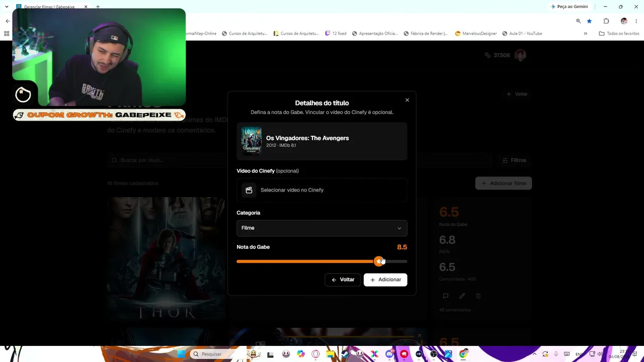The width and height of the screenshot is (644, 362).
Task: Open the browser extensions puzzle icon
Action: click(606, 21)
